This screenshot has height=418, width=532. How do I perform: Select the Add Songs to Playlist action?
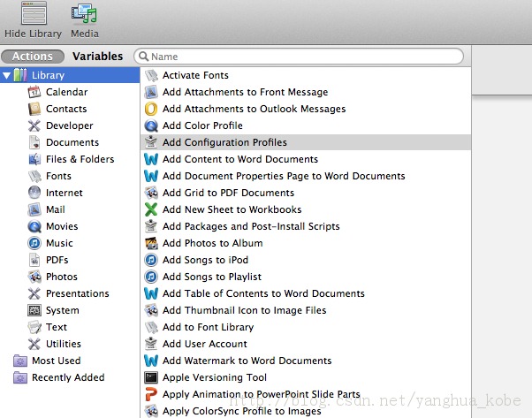(x=306, y=277)
